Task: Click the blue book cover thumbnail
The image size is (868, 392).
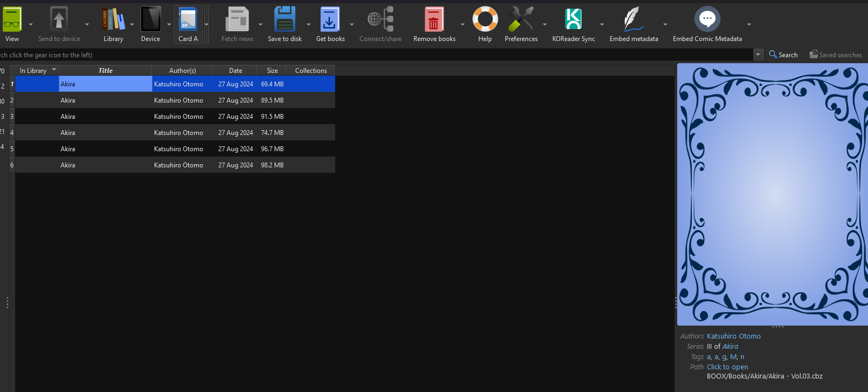Action: pyautogui.click(x=772, y=194)
